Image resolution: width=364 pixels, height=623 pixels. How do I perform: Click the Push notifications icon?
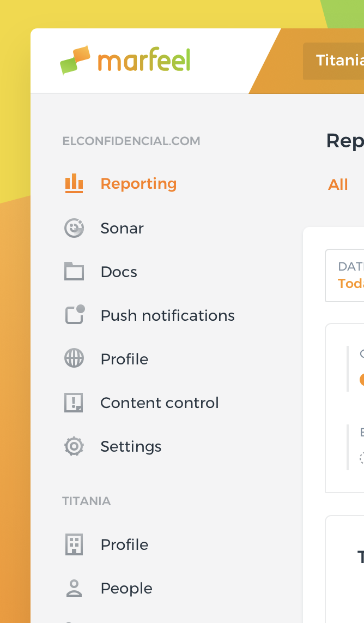click(x=74, y=315)
